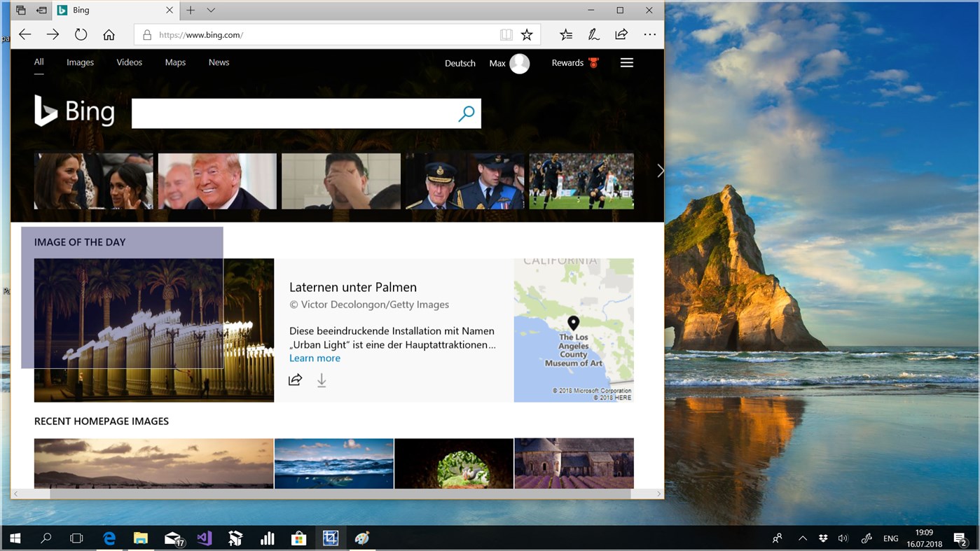The height and width of the screenshot is (551, 980).
Task: Switch to the Images tab on Bing
Action: [79, 62]
